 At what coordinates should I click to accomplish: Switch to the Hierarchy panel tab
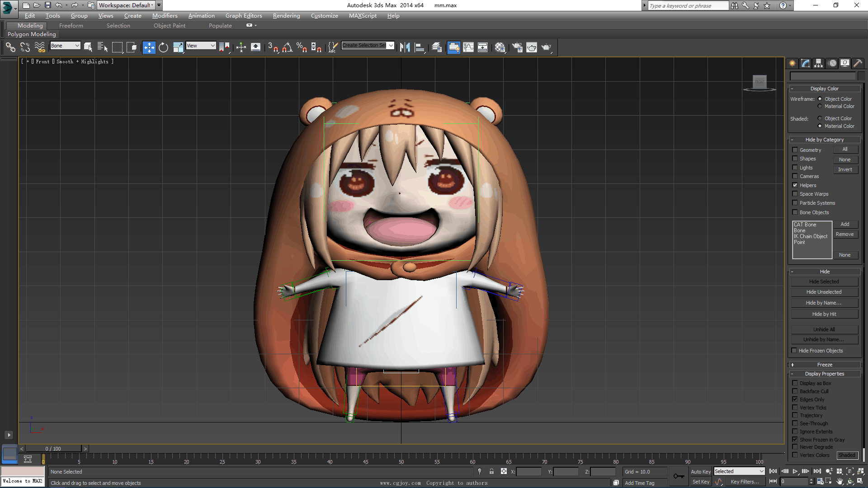tap(819, 63)
